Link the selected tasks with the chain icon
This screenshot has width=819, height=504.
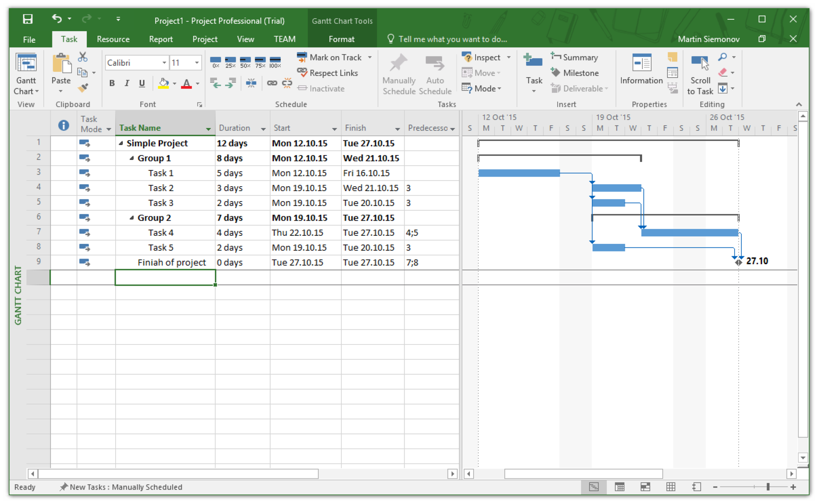tap(273, 83)
